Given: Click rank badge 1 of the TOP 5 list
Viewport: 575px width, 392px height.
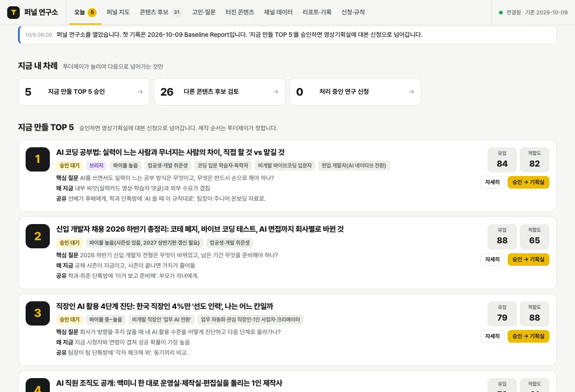Looking at the screenshot, I should coord(38,159).
